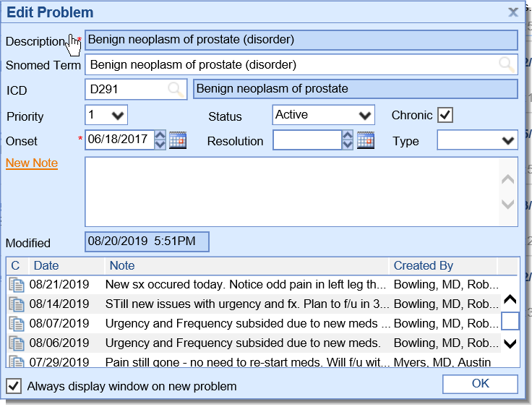Image resolution: width=532 pixels, height=407 pixels.
Task: Click the note box scroll up arrow
Action: pyautogui.click(x=508, y=179)
